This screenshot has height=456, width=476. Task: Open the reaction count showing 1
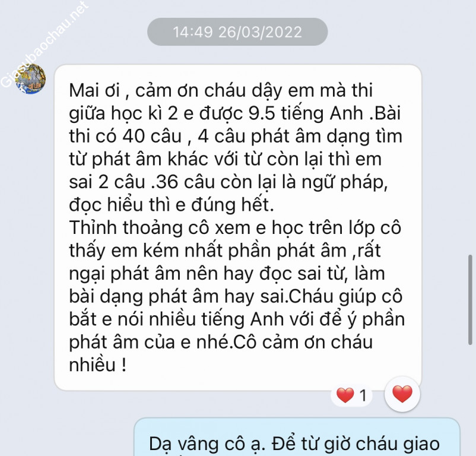[363, 395]
